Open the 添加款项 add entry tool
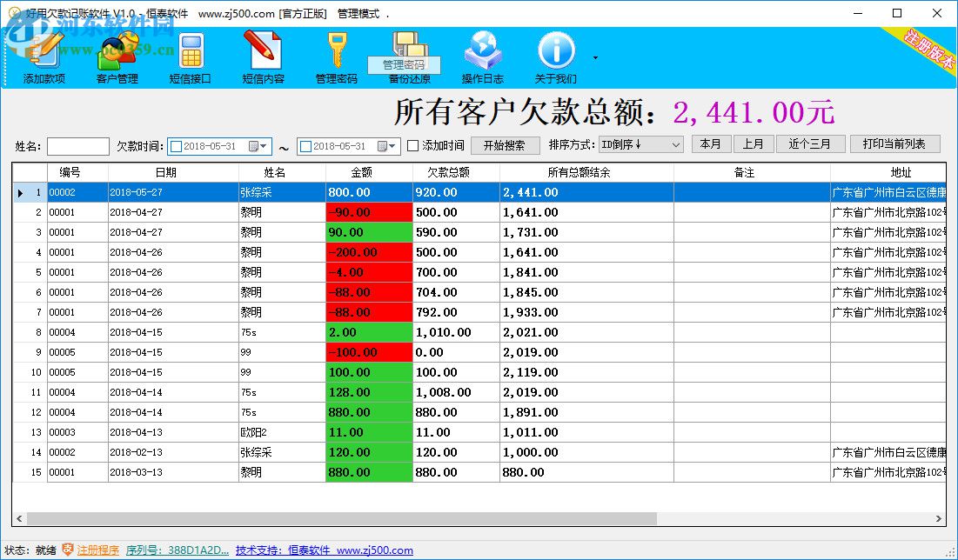 click(x=44, y=57)
